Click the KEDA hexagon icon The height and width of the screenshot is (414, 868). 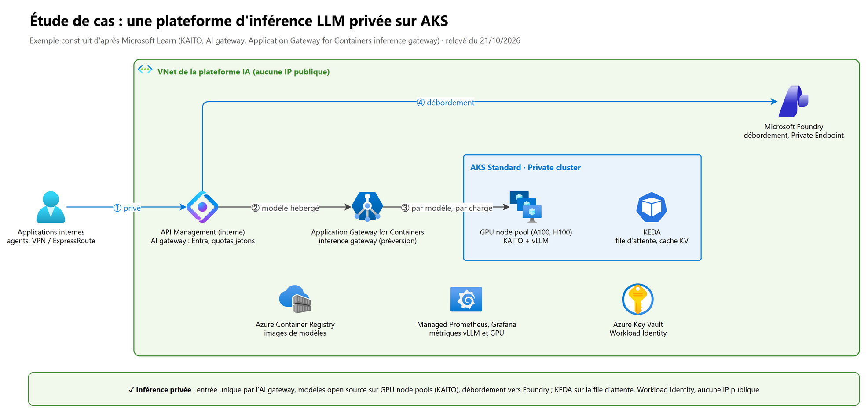point(652,207)
